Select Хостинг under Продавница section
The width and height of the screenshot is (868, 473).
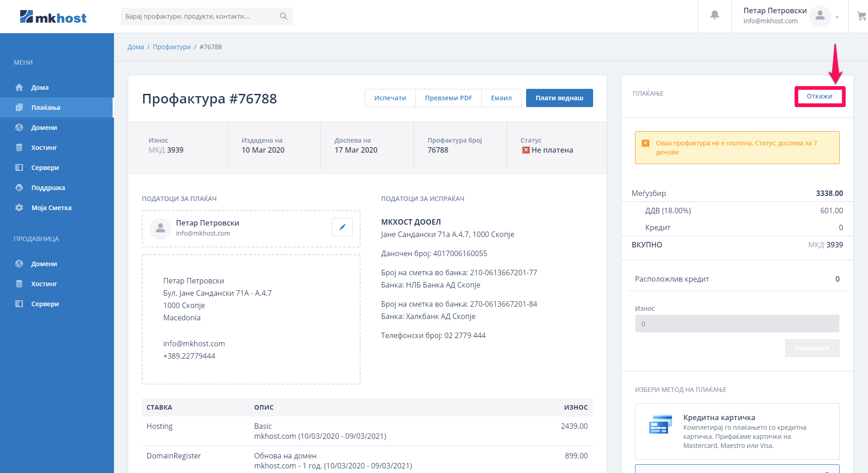pyautogui.click(x=44, y=284)
